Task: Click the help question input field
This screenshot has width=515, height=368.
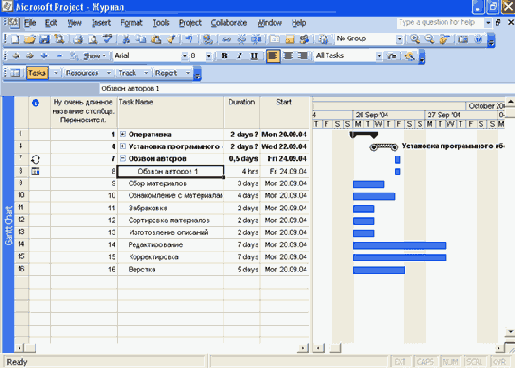Action: coord(441,22)
